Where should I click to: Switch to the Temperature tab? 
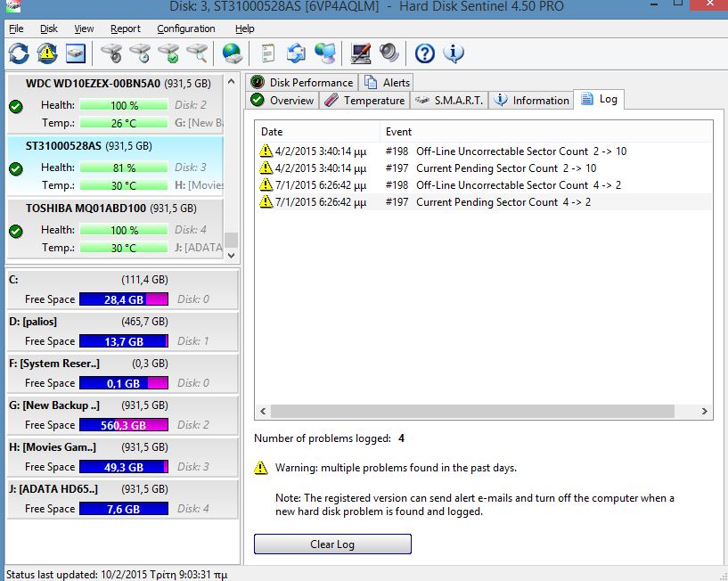[x=364, y=101]
